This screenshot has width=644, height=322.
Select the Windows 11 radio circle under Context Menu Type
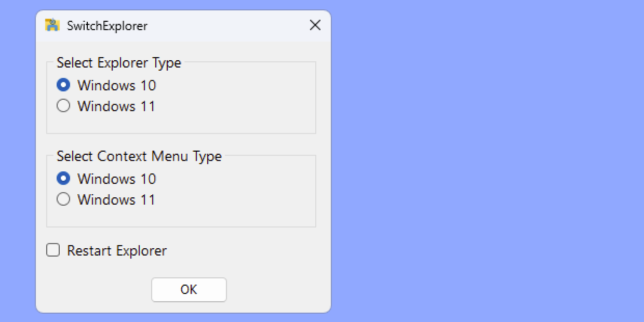(63, 199)
